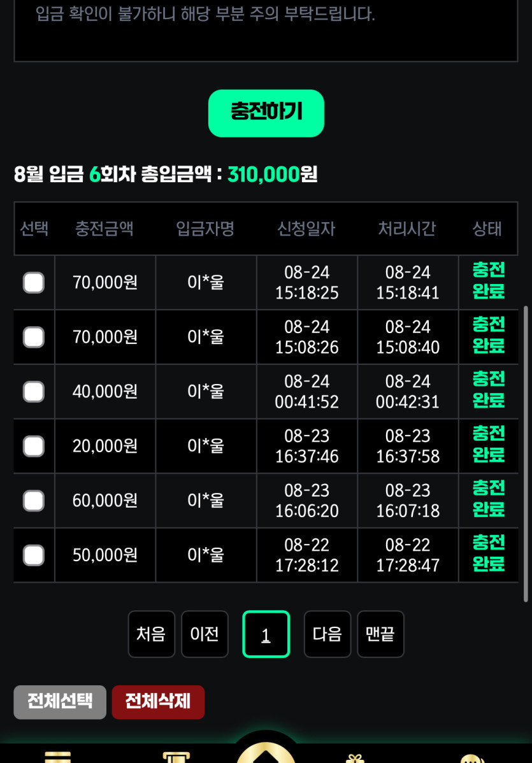The image size is (532, 763).
Task: Jump to last page with 맨끝
Action: tap(380, 634)
